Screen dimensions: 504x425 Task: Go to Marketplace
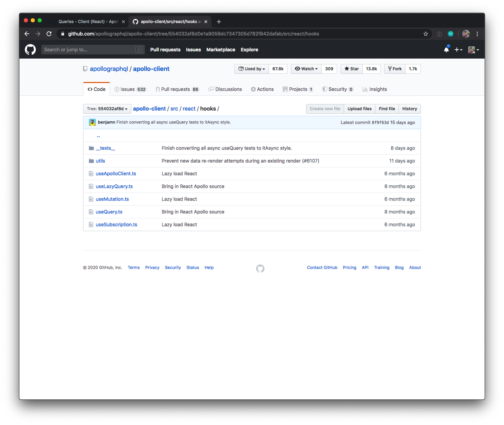pos(221,50)
